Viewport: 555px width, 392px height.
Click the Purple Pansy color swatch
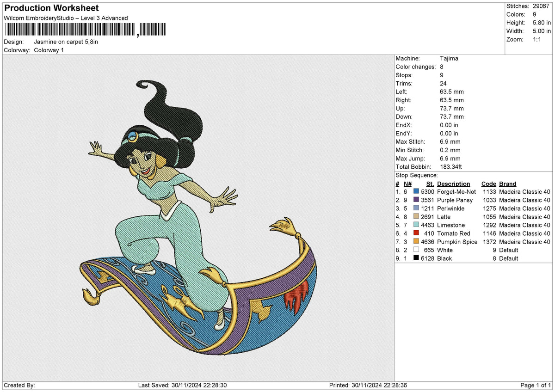(x=416, y=200)
